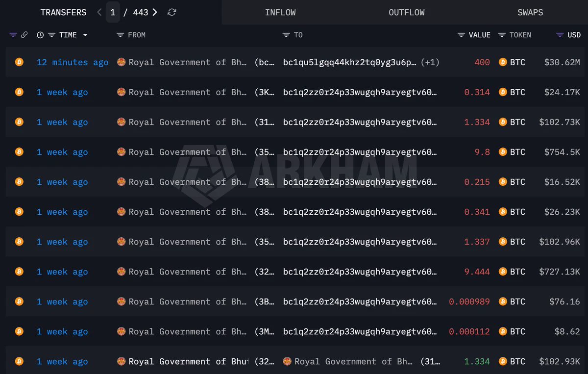This screenshot has width=588, height=374.
Task: Click BTC token icon in the $8.62 row
Action: tap(503, 331)
